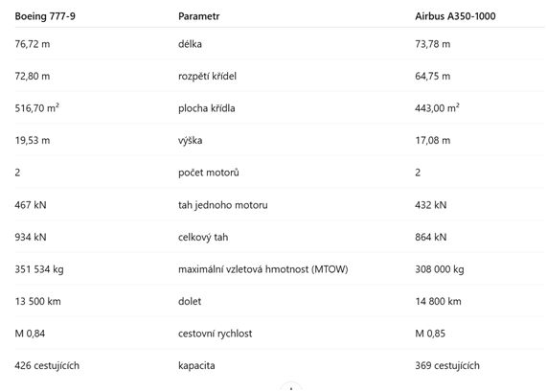Click the Boeing engine thrust 467 kN
The height and width of the screenshot is (392, 547).
[x=31, y=204]
